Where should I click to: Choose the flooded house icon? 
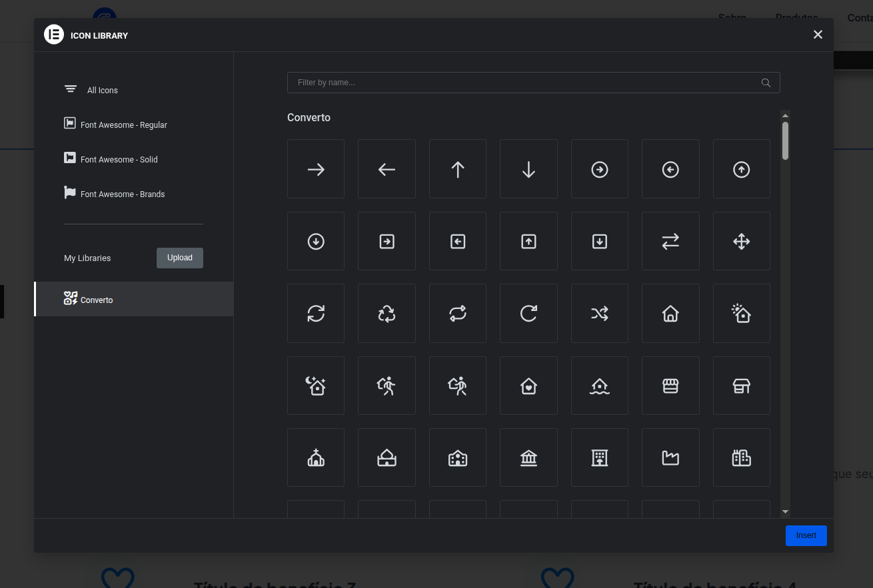[x=600, y=386]
